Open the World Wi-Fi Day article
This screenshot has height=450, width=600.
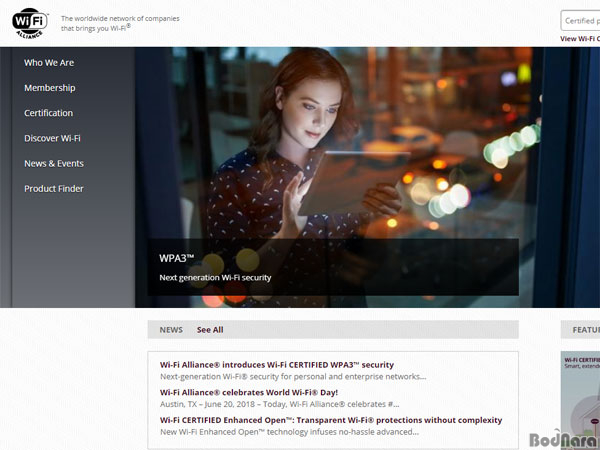(249, 392)
